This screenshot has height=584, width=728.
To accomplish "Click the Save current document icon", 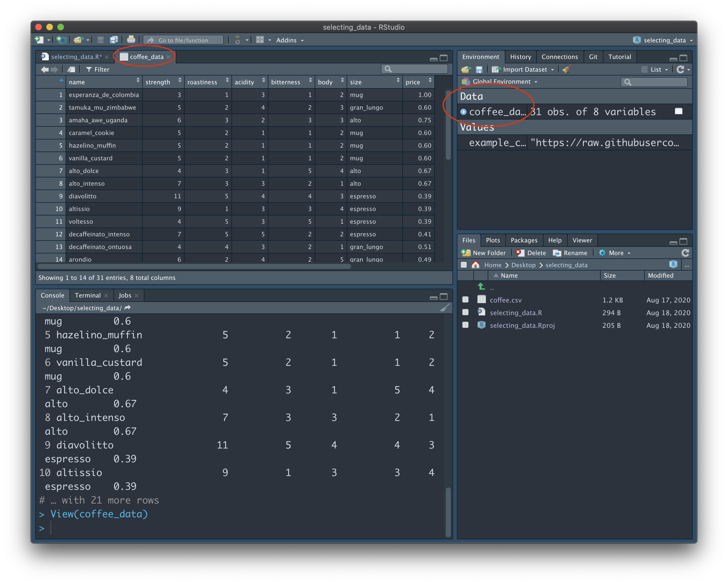I will 100,40.
